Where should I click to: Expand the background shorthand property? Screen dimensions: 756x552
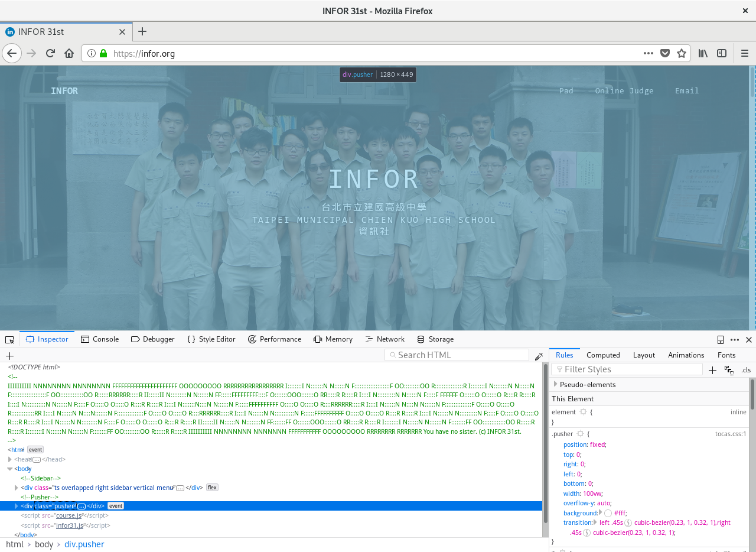[601, 513]
